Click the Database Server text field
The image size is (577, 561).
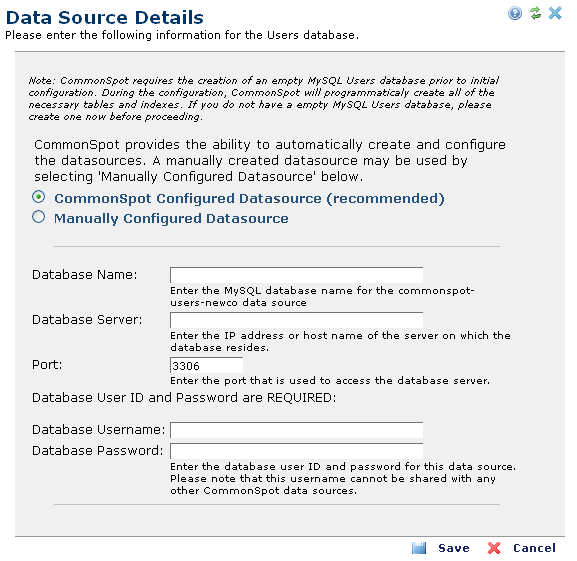296,320
